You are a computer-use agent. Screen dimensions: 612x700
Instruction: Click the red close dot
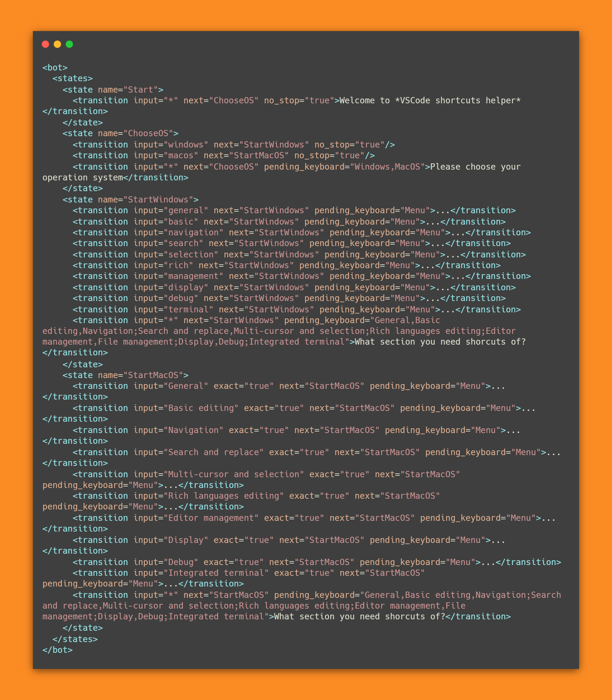click(x=45, y=44)
